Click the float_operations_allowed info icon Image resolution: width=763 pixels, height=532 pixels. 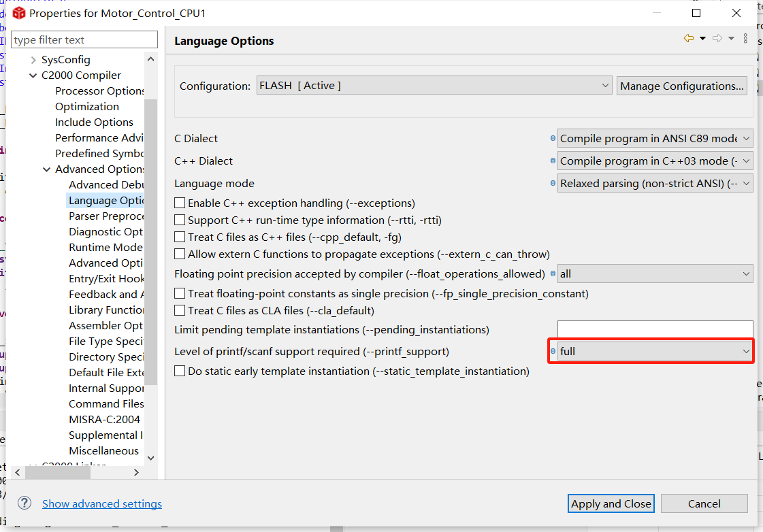click(x=553, y=273)
